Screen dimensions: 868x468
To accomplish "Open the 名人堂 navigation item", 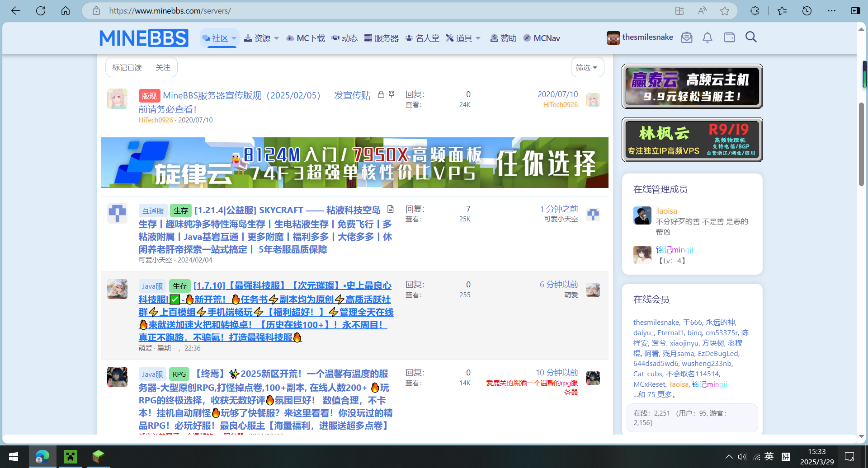I will (422, 38).
